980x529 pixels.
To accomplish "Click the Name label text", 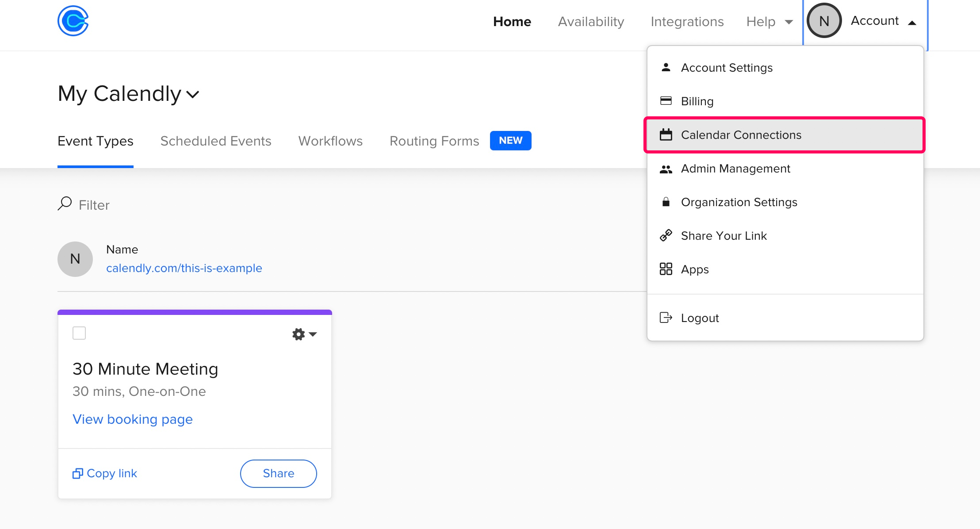I will pos(122,249).
